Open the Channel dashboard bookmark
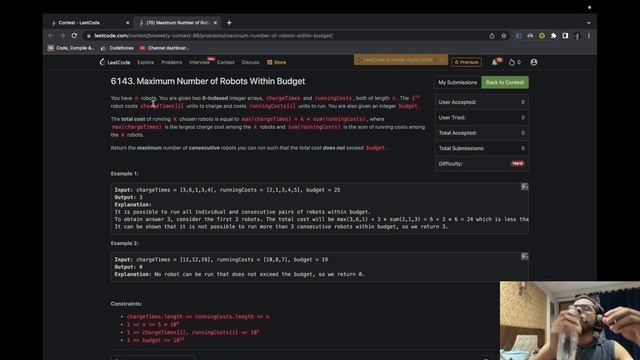This screenshot has height=360, width=640. [x=164, y=48]
